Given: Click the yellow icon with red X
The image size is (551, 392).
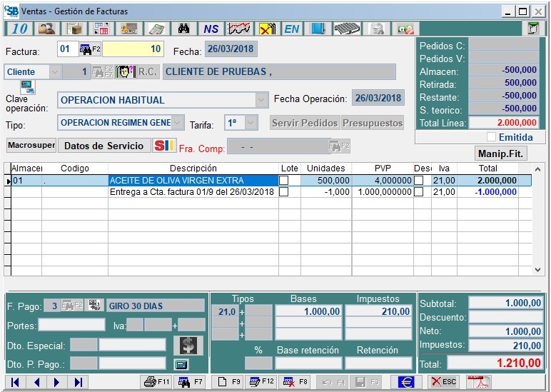Looking at the screenshot, I should click(268, 29).
